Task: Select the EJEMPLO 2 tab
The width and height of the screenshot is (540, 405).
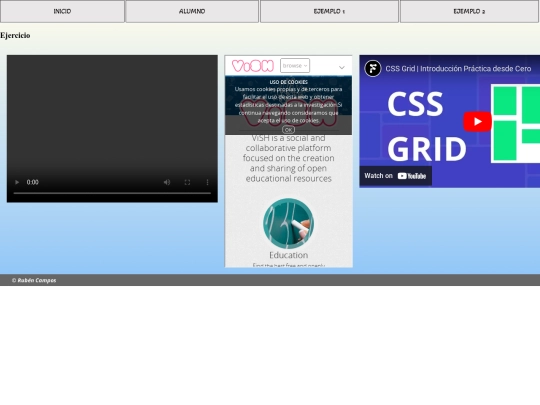Action: click(469, 11)
